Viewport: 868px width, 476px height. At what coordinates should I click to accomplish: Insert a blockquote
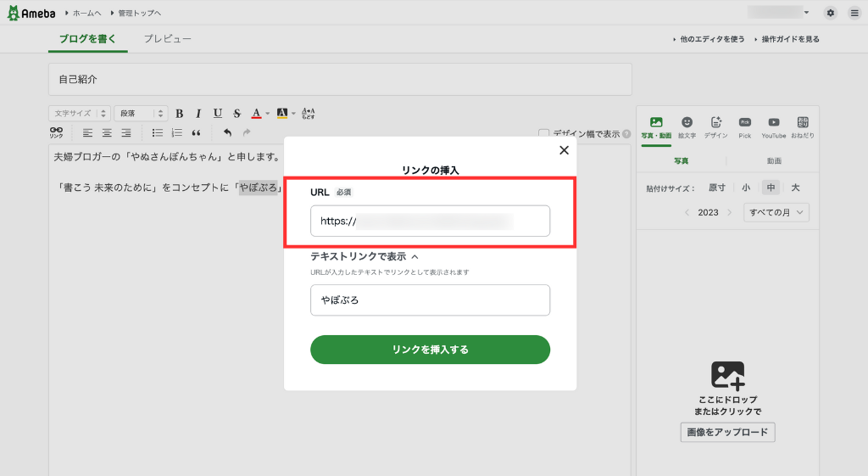[x=196, y=132]
